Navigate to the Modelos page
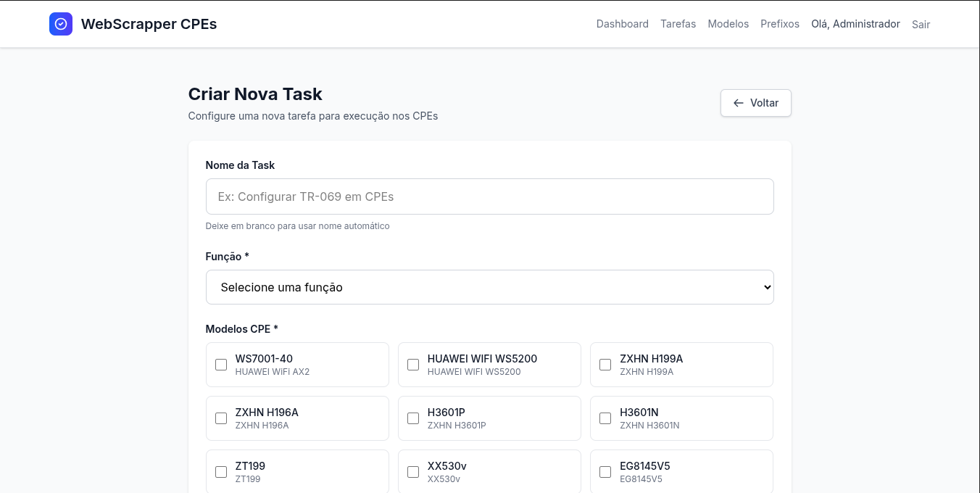The width and height of the screenshot is (980, 493). [728, 24]
